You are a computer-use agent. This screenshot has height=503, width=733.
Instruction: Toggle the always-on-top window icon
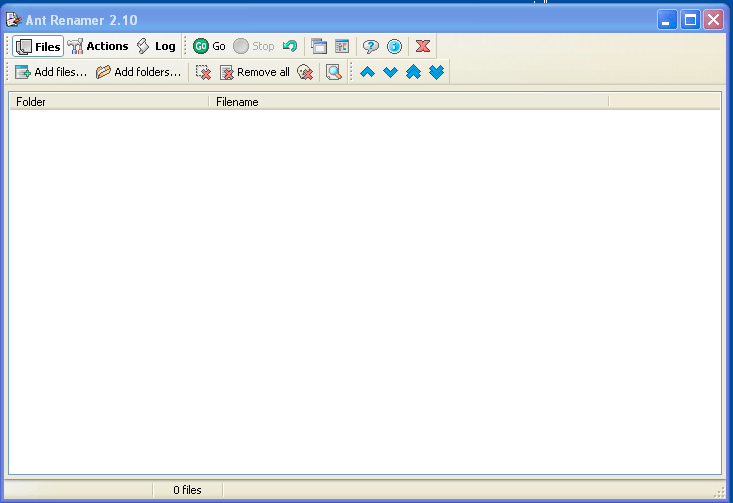319,46
